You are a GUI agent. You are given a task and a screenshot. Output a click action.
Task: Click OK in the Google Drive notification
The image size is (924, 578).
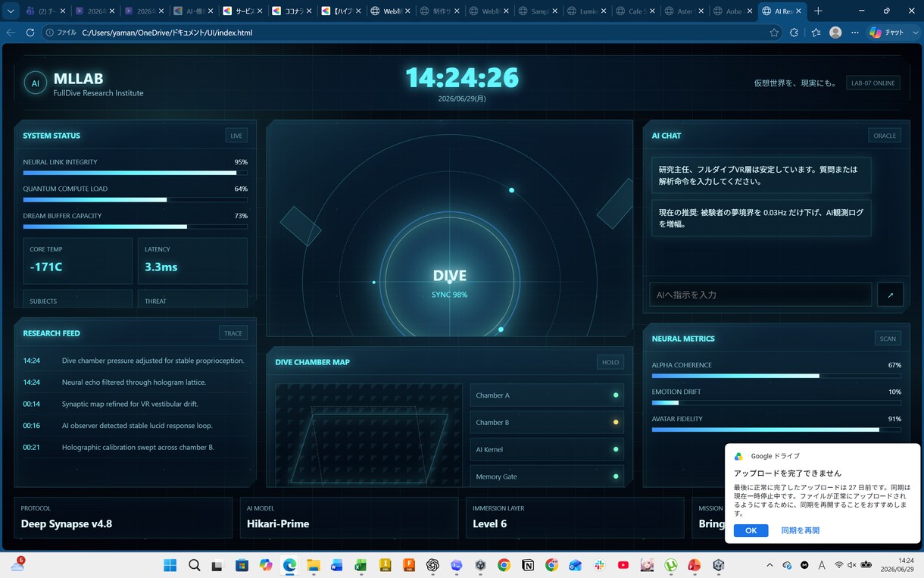pos(751,530)
